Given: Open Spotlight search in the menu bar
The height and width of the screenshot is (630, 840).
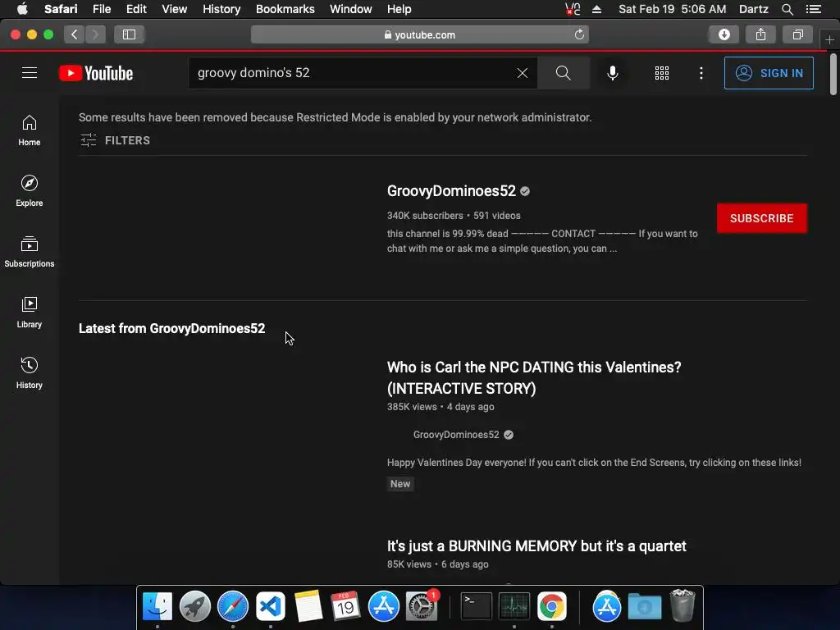Looking at the screenshot, I should click(787, 9).
